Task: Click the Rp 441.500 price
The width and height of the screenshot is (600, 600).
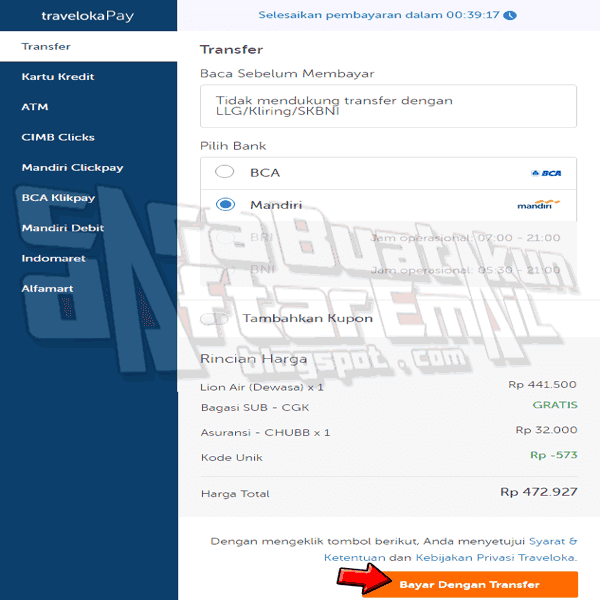Action: coord(542,384)
